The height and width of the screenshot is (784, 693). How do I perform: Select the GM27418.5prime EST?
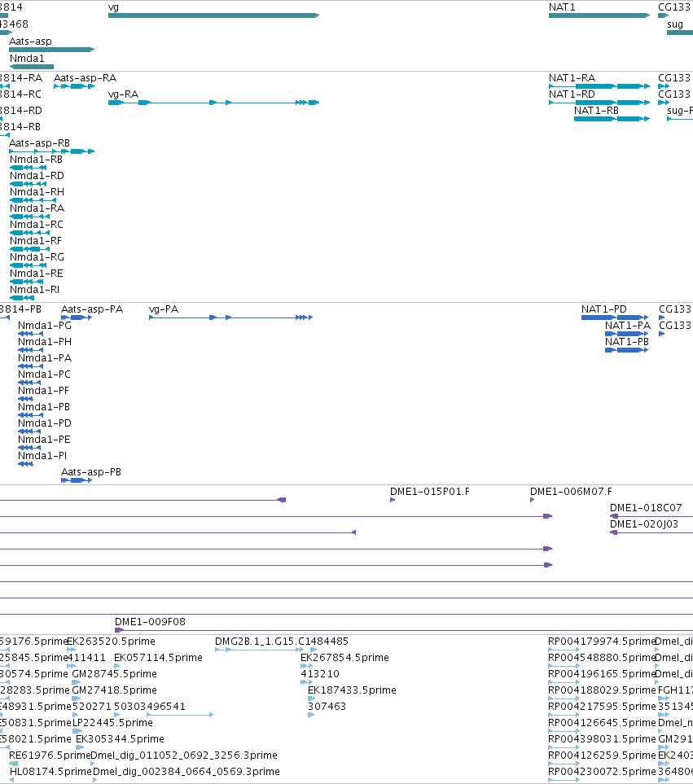pos(77,699)
